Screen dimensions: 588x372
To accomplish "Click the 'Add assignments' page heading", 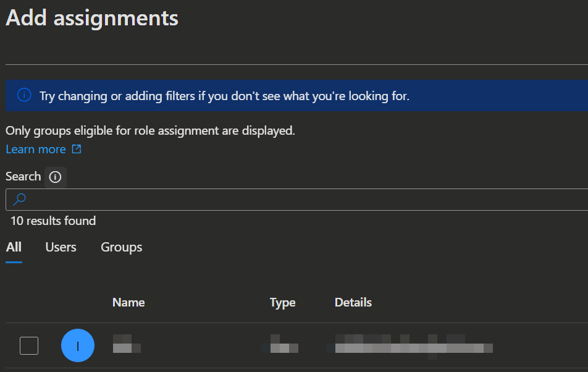I will point(92,18).
